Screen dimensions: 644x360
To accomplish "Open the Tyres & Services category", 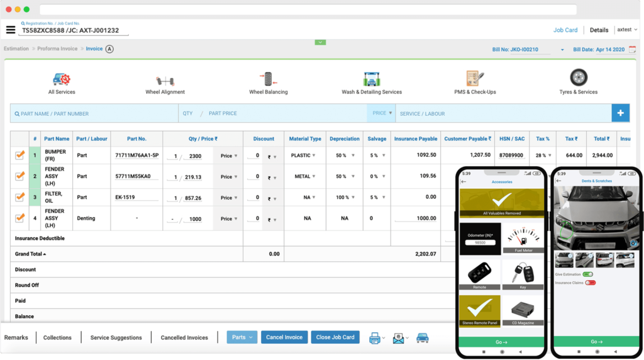I will click(x=579, y=77).
